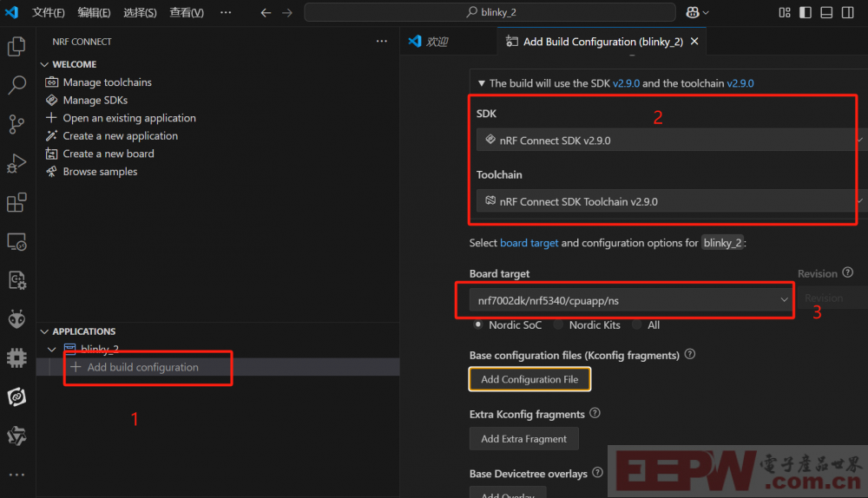Open the 编辑(E) menu
This screenshot has width=868, height=498.
tap(94, 12)
